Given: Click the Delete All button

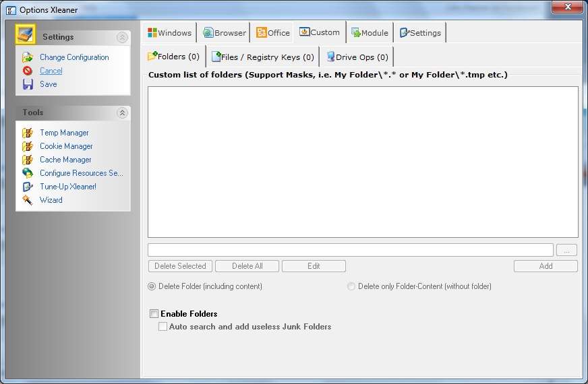Looking at the screenshot, I should click(x=247, y=266).
